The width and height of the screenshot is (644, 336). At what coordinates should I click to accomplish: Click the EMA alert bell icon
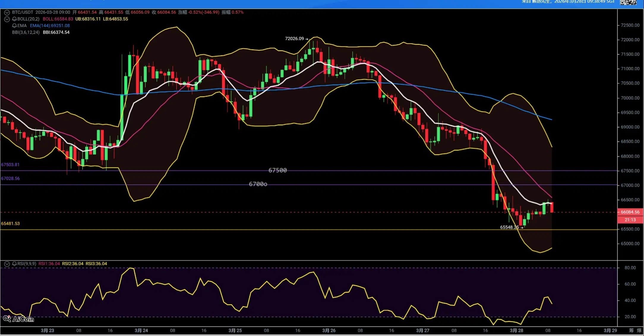(x=14, y=26)
